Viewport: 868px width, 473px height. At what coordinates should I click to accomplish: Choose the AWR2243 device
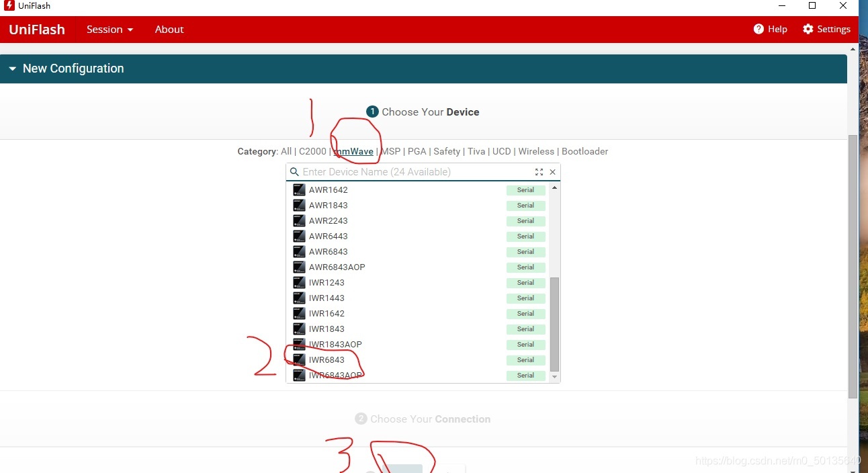419,221
